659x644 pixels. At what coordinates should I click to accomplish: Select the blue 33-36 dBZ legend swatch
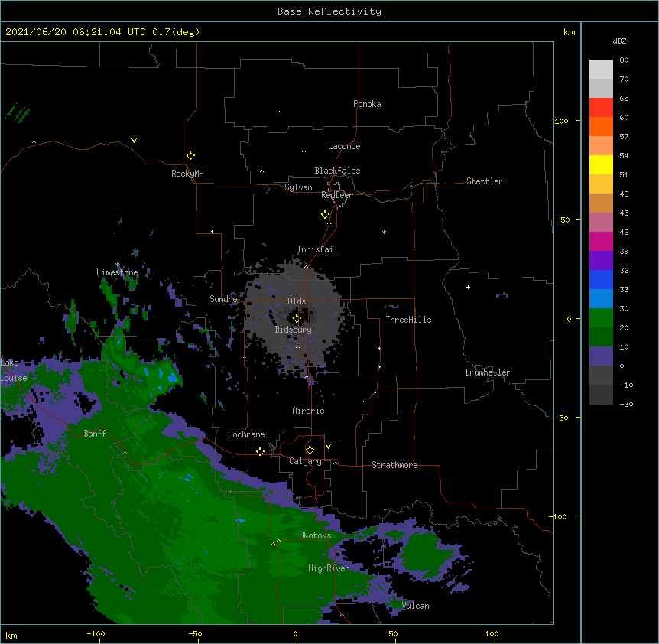(x=601, y=279)
